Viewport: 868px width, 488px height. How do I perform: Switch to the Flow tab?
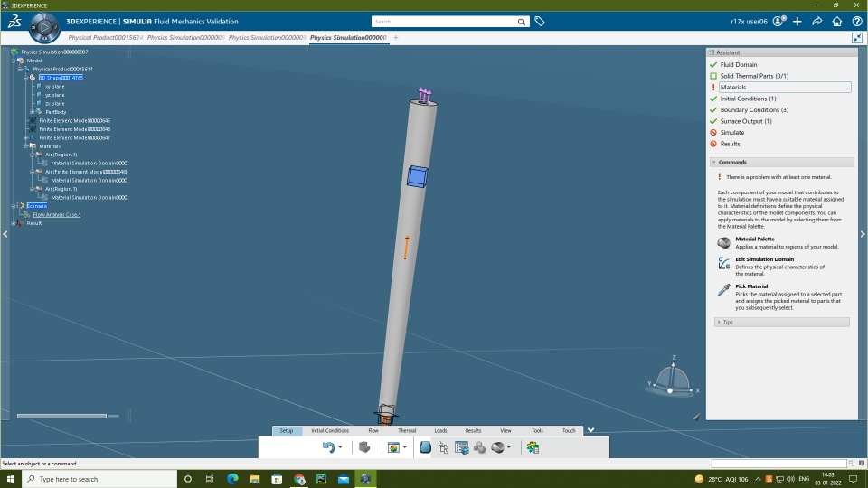(373, 430)
